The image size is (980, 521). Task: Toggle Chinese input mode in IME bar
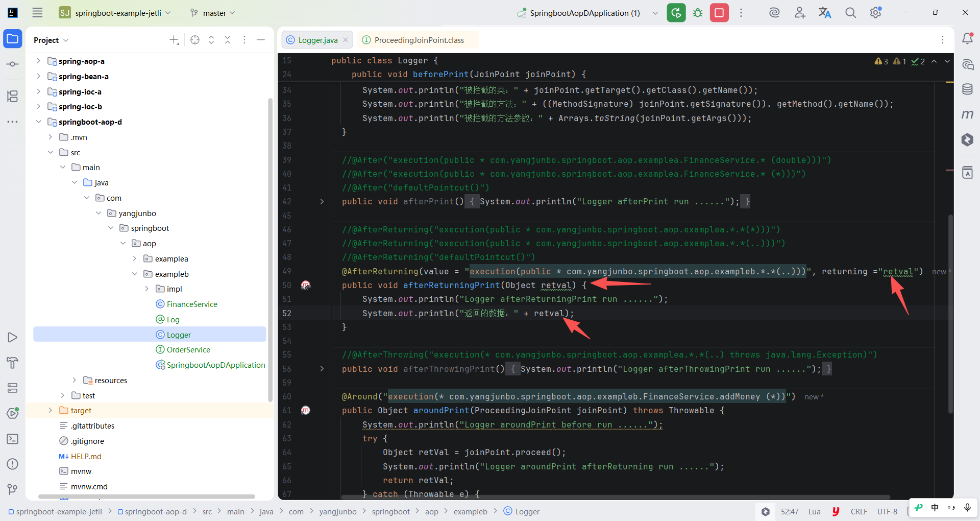935,507
